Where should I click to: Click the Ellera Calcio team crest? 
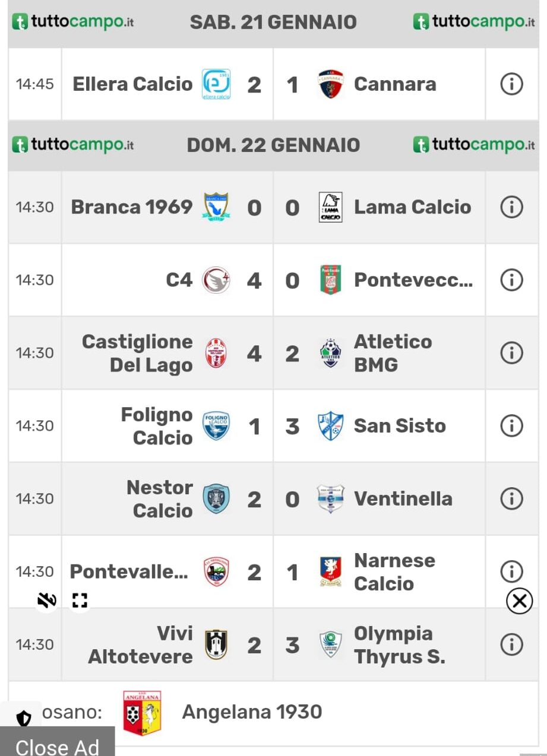tap(216, 84)
